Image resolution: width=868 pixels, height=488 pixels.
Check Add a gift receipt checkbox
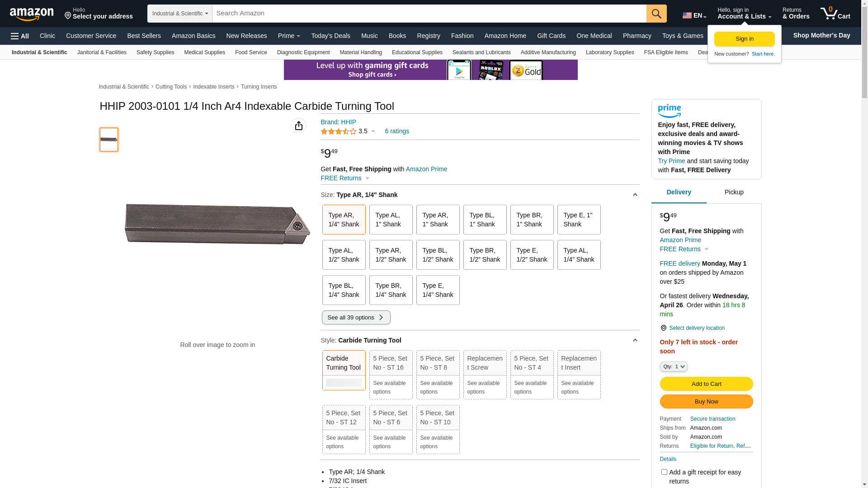(664, 472)
